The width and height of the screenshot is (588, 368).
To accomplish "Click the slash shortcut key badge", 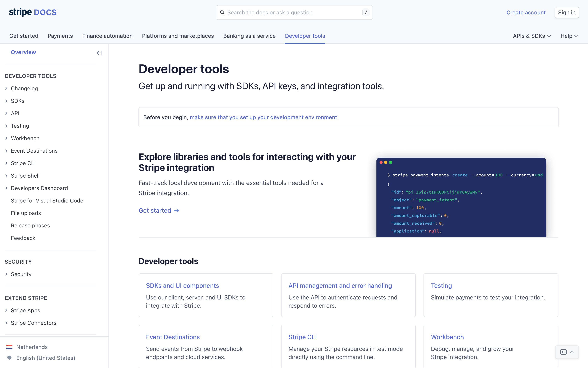I will click(x=366, y=12).
